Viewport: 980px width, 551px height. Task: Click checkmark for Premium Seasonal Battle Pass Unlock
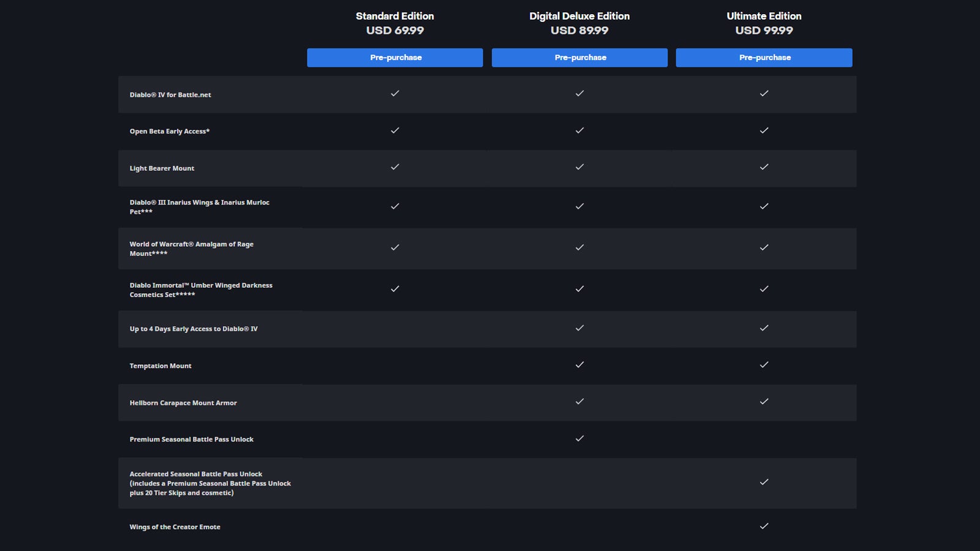coord(579,439)
